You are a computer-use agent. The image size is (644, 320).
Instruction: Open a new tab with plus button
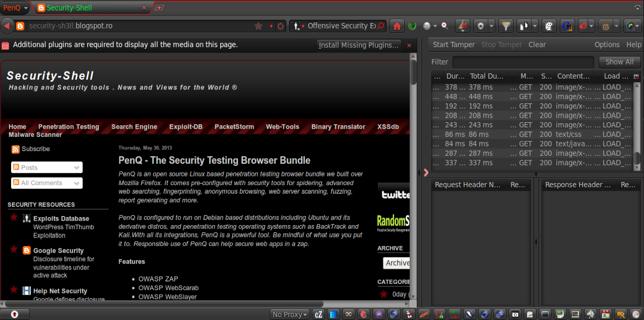(159, 8)
